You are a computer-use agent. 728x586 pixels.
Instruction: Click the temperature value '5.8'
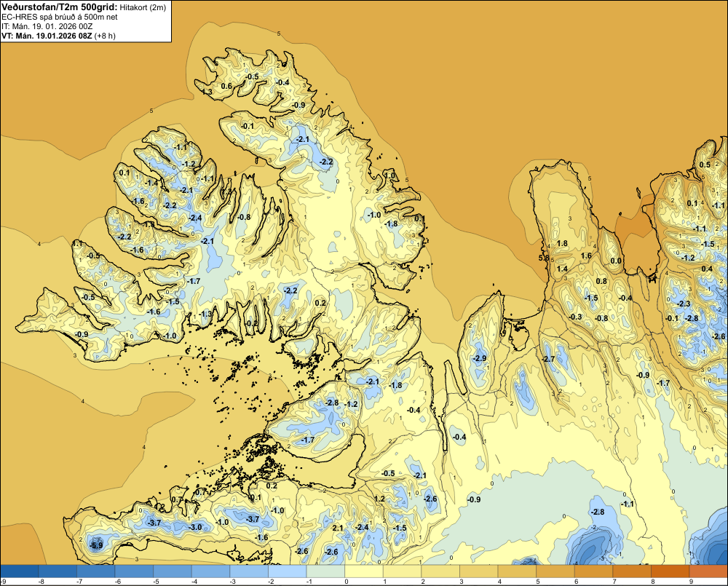pyautogui.click(x=544, y=258)
